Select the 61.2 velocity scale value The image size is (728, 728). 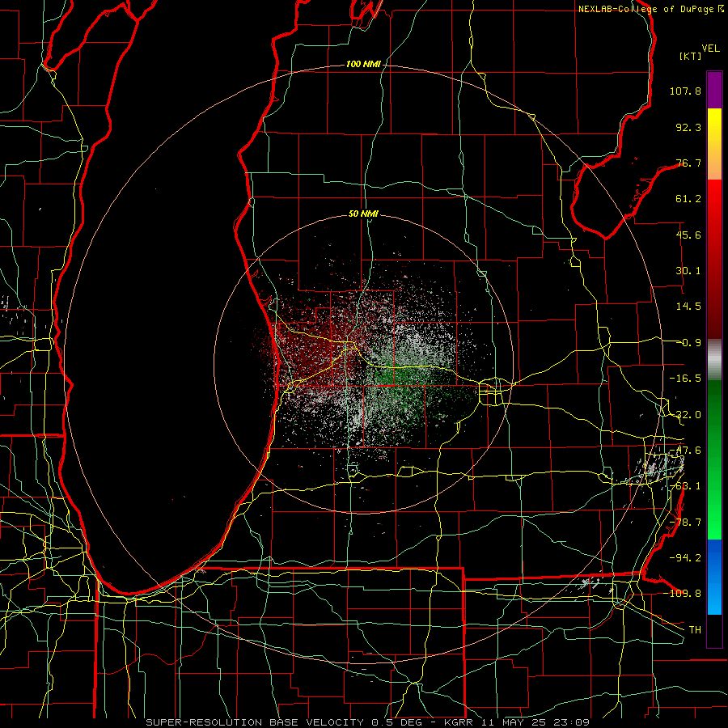tap(688, 199)
